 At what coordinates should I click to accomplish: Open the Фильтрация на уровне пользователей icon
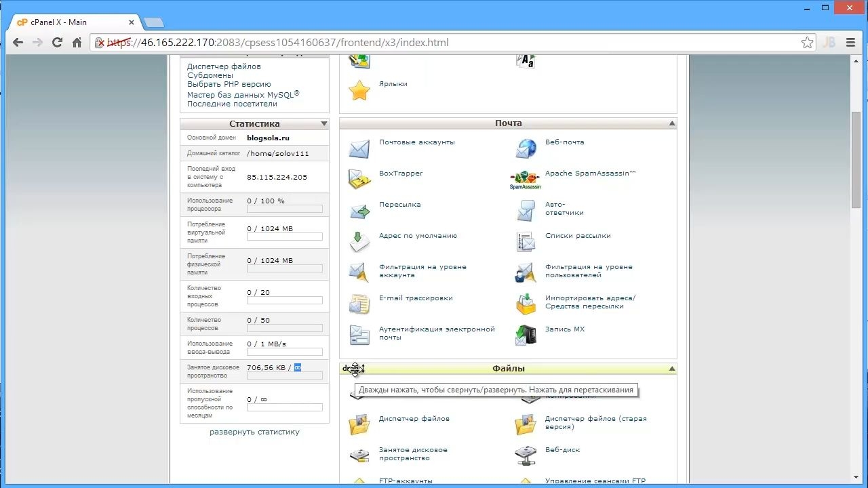click(526, 272)
